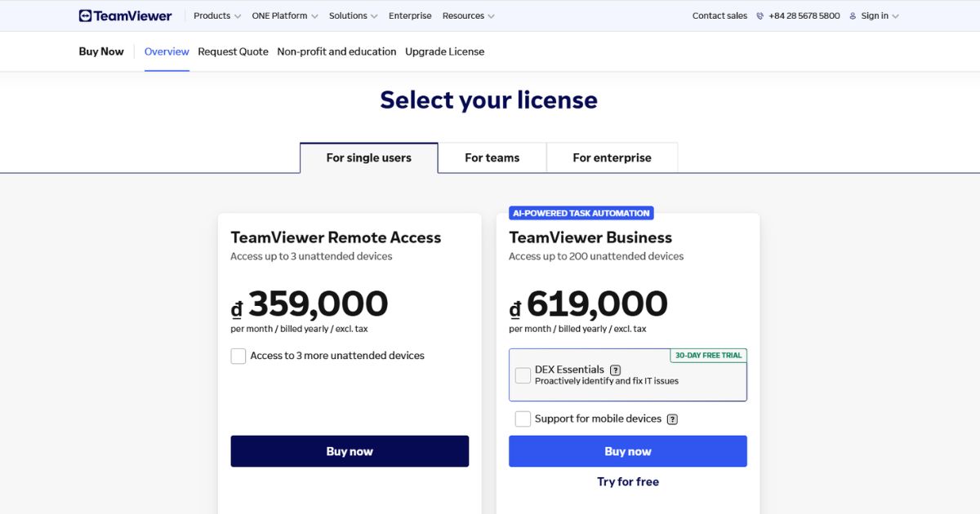The height and width of the screenshot is (514, 980).
Task: Open the DEX Essentials help question mark
Action: 615,370
